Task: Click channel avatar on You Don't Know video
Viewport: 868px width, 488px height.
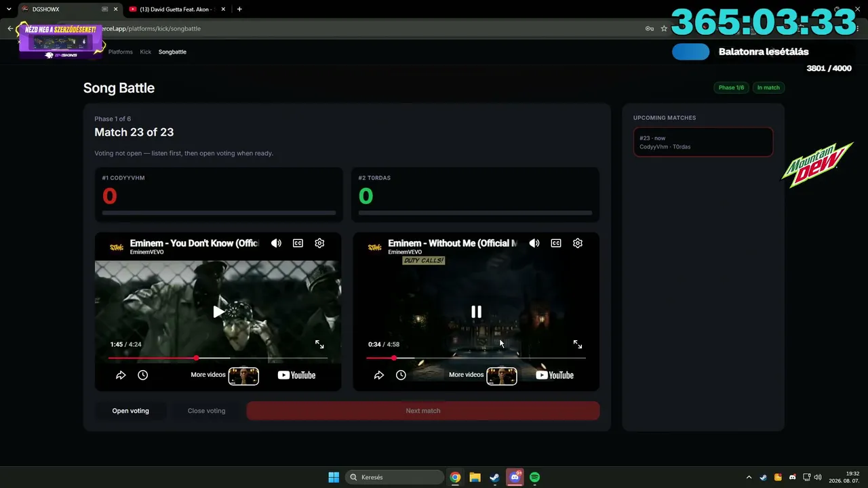Action: coord(117,247)
